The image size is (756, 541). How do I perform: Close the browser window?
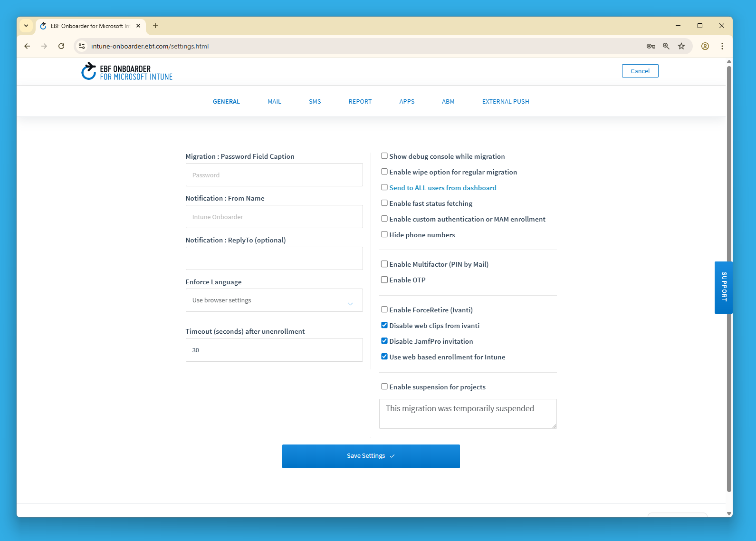(722, 26)
